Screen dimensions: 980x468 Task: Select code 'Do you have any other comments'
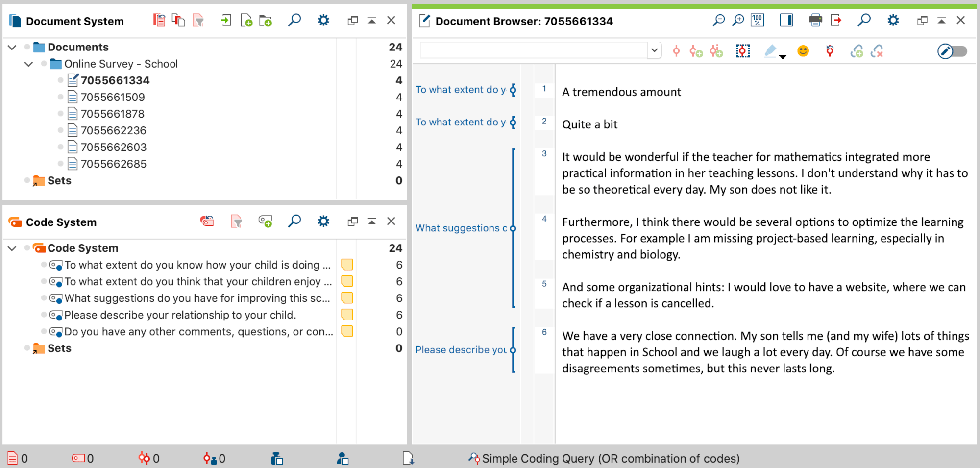coord(198,331)
